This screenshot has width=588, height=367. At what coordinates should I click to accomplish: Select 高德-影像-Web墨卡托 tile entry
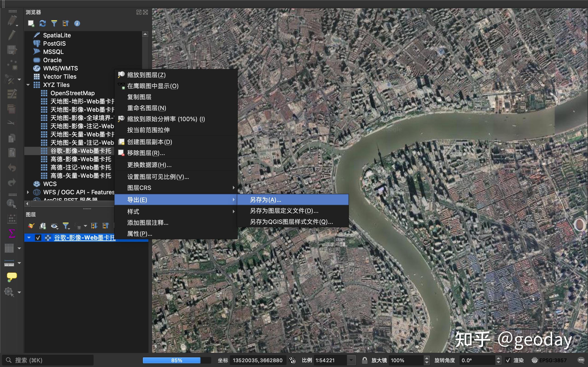click(x=81, y=159)
